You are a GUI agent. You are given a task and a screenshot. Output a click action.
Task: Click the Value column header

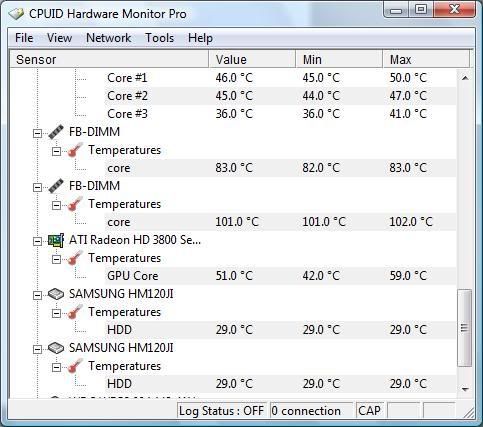pyautogui.click(x=252, y=59)
